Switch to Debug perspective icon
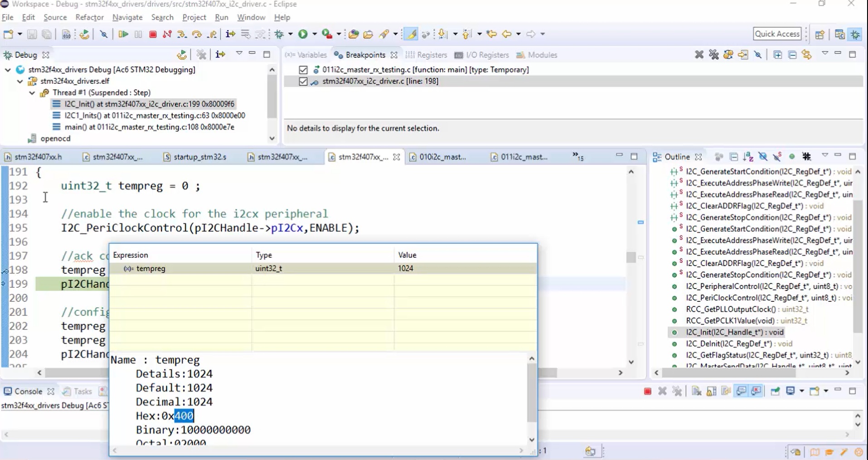This screenshot has height=460, width=868. [x=855, y=34]
